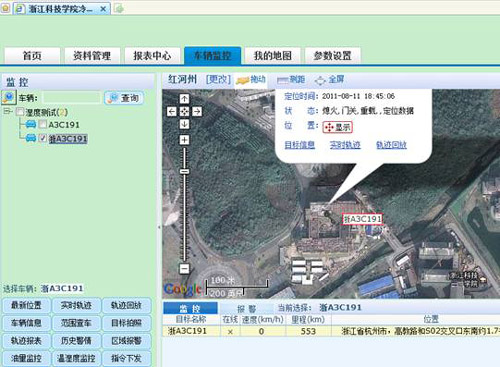Zoom out with the map minus button
The height and width of the screenshot is (367, 500).
(184, 268)
